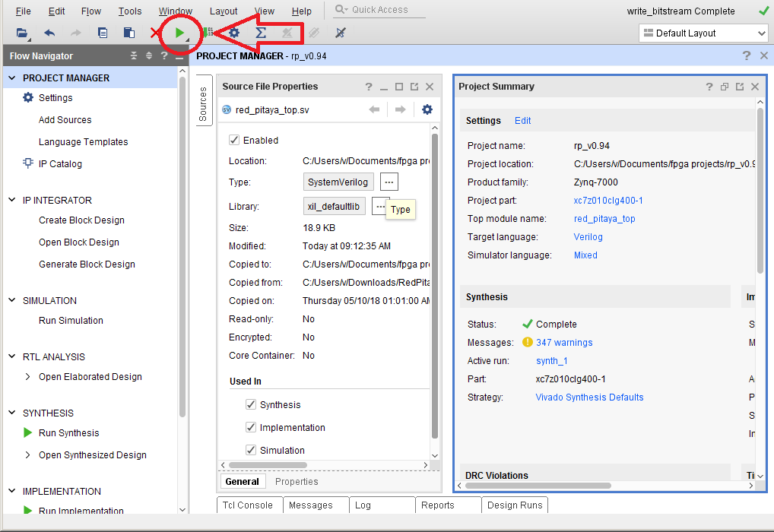Open the Source File Properties gear options
The image size is (774, 532).
pyautogui.click(x=427, y=109)
